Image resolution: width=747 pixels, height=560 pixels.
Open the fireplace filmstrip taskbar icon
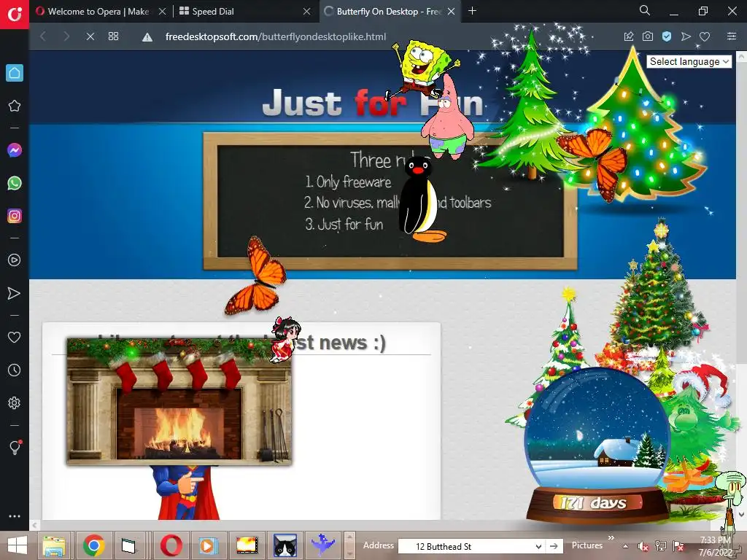[247, 545]
